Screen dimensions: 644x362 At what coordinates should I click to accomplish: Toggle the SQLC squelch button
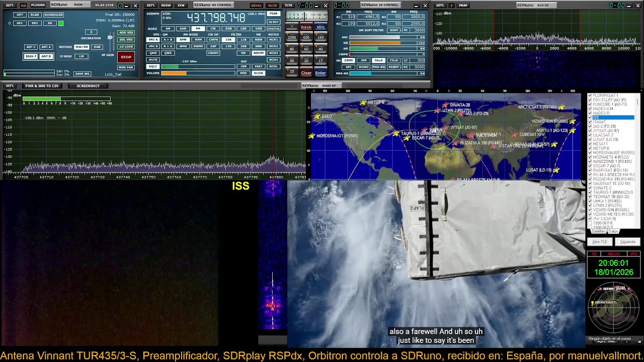click(153, 66)
